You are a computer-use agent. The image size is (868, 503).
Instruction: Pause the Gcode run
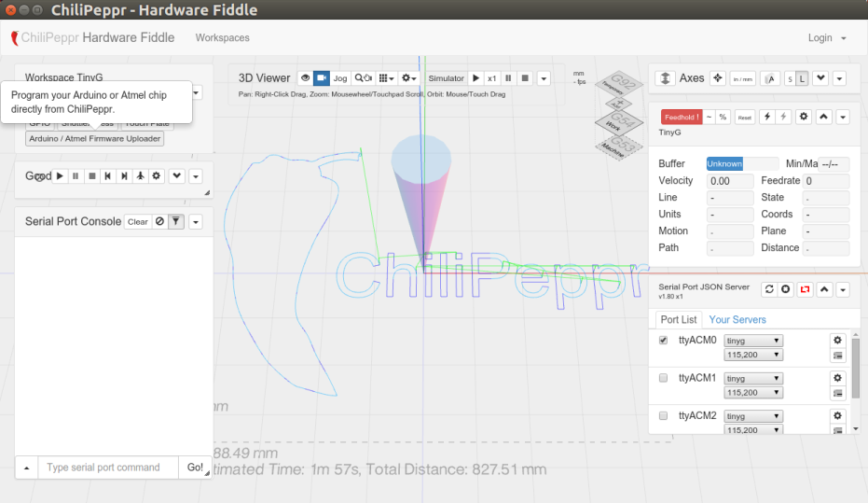coord(76,176)
